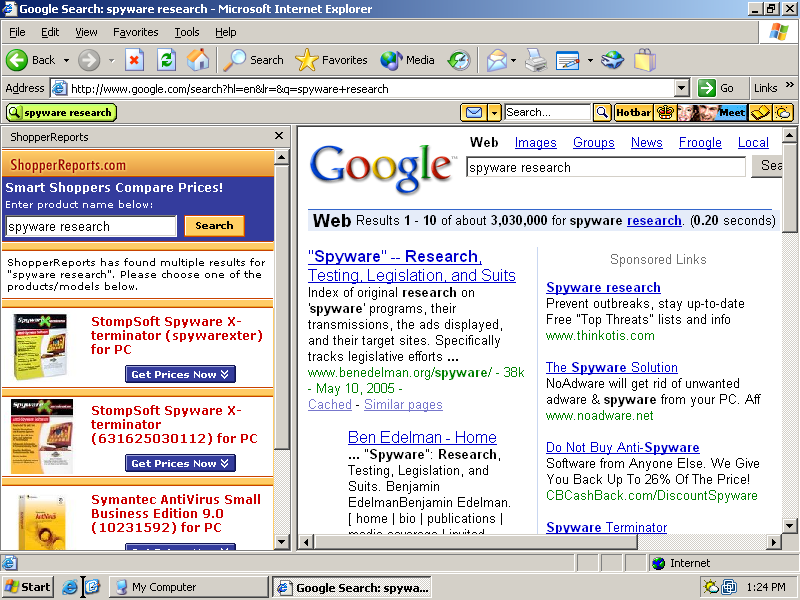Open the Hotbar email dropdown arrow
800x600 pixels.
[x=494, y=112]
